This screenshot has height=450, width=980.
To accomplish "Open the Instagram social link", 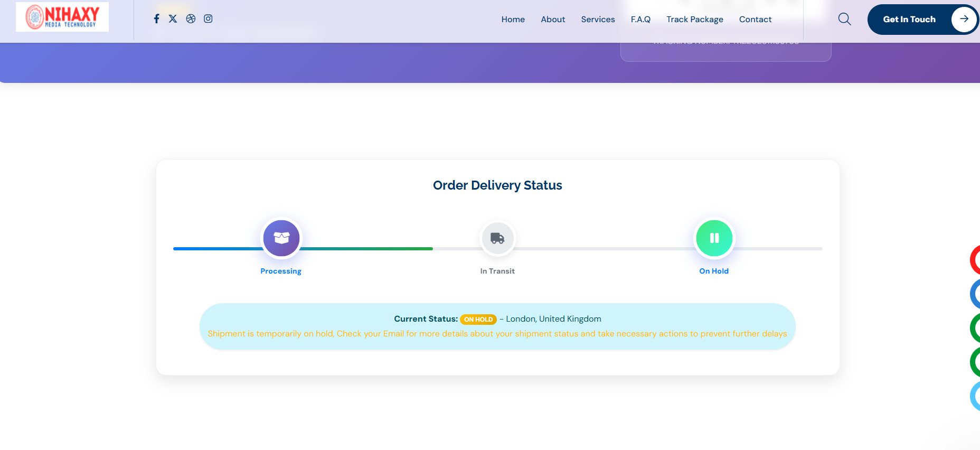I will [x=208, y=19].
